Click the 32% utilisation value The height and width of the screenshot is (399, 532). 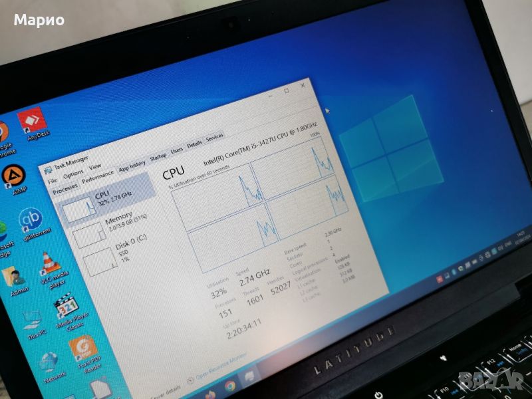click(219, 293)
